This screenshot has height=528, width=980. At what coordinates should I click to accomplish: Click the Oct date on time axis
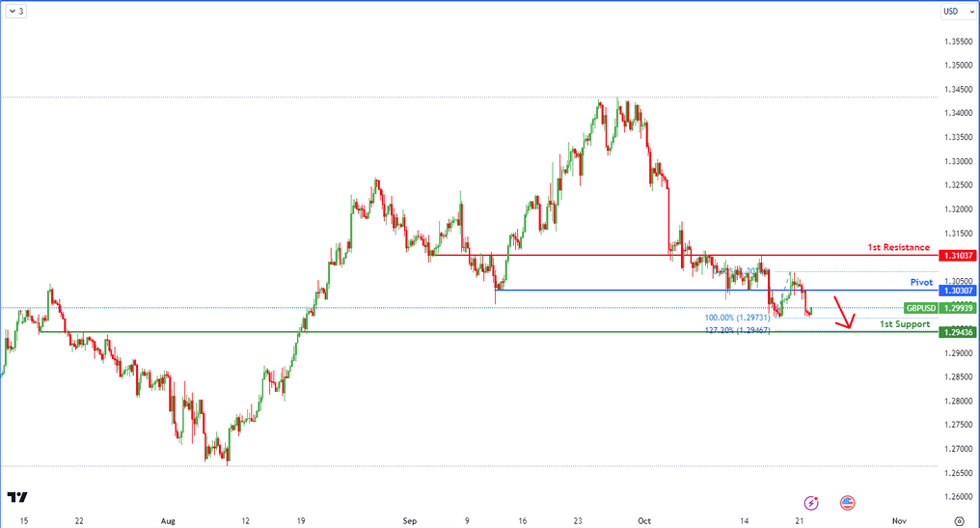point(644,521)
